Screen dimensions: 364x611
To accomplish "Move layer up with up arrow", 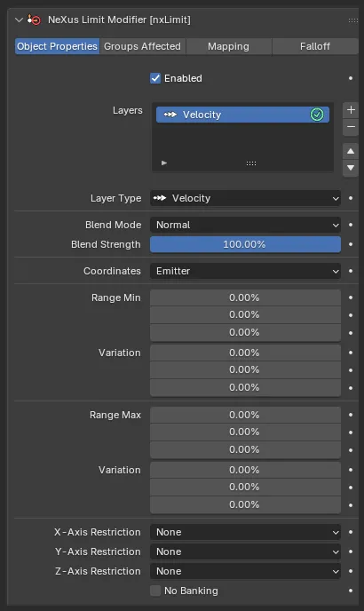I will (x=351, y=151).
